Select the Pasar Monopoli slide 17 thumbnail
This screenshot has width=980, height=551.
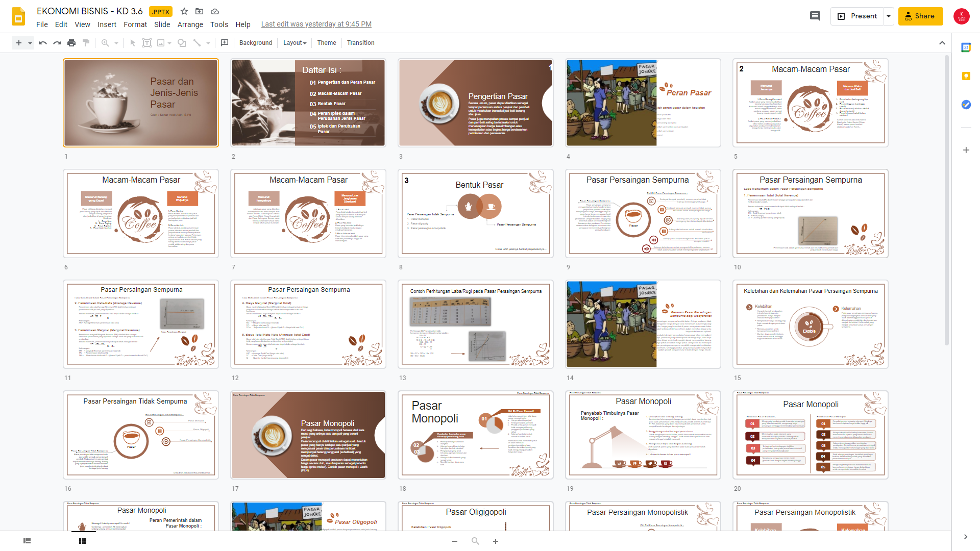(x=308, y=434)
